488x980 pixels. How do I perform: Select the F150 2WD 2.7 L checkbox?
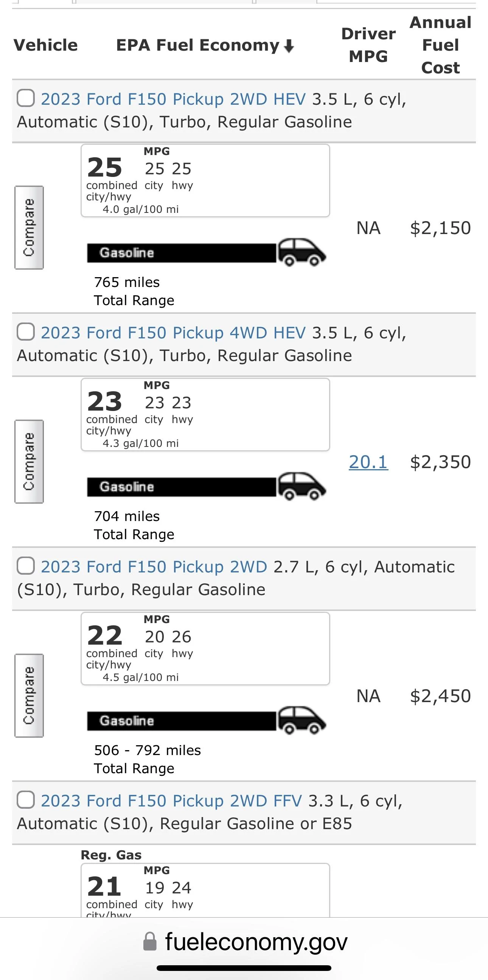tap(26, 566)
